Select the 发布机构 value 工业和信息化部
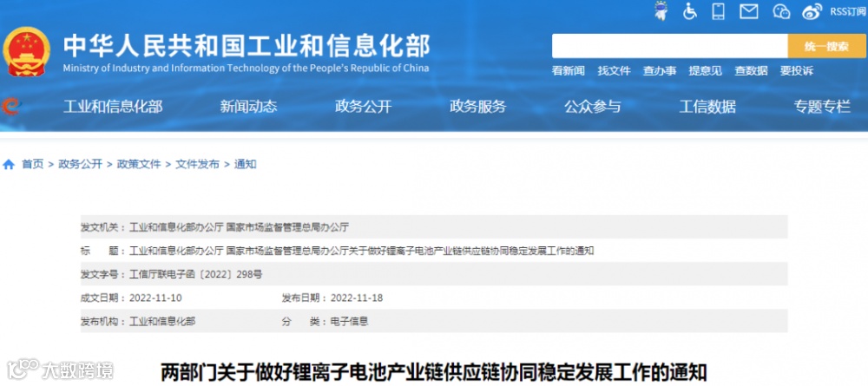 (162, 321)
